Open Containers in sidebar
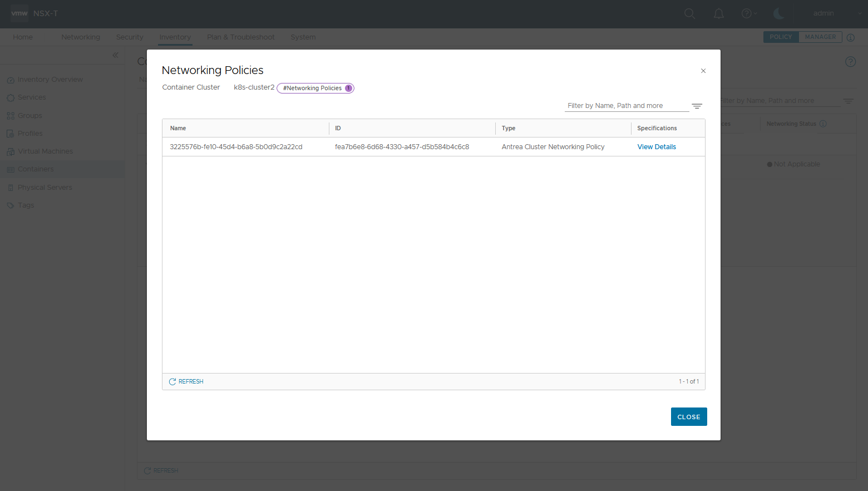This screenshot has width=868, height=491. 36,169
